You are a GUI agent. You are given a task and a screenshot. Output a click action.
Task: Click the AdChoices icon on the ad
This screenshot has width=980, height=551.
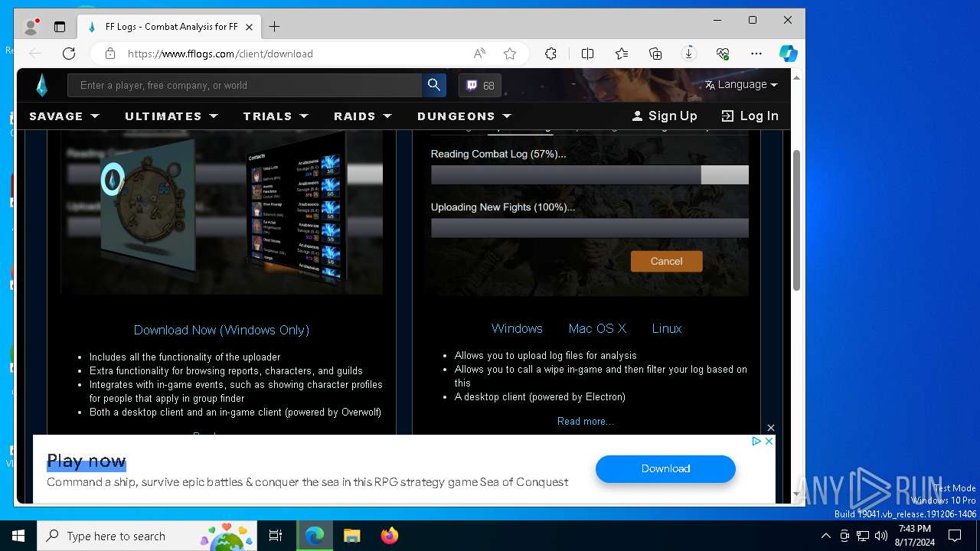click(756, 441)
